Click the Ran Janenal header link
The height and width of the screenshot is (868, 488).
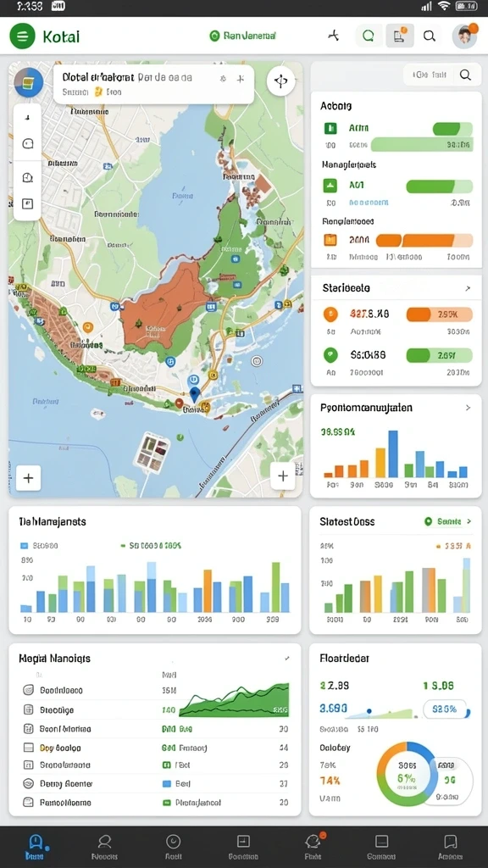(243, 36)
